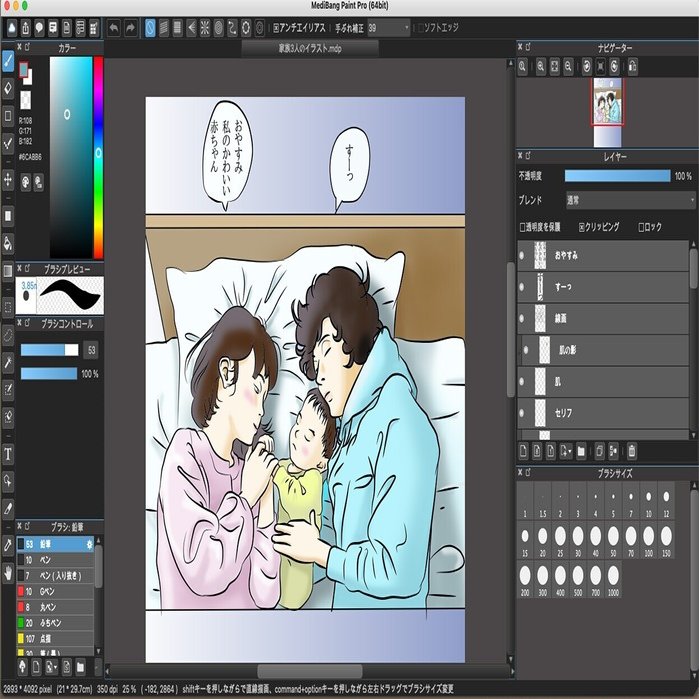This screenshot has width=699, height=699.
Task: Enable the concentric circle snap guide
Action: (218, 28)
